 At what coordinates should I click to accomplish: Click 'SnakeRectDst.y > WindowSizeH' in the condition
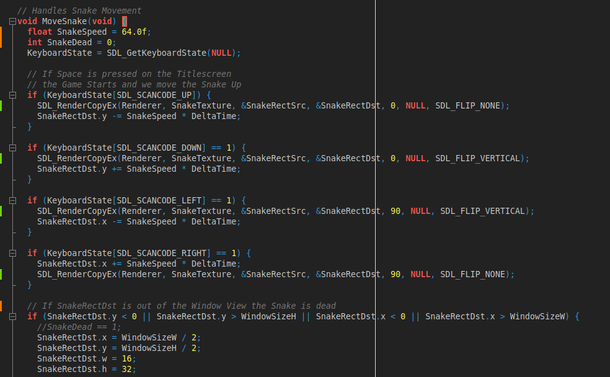tap(226, 316)
